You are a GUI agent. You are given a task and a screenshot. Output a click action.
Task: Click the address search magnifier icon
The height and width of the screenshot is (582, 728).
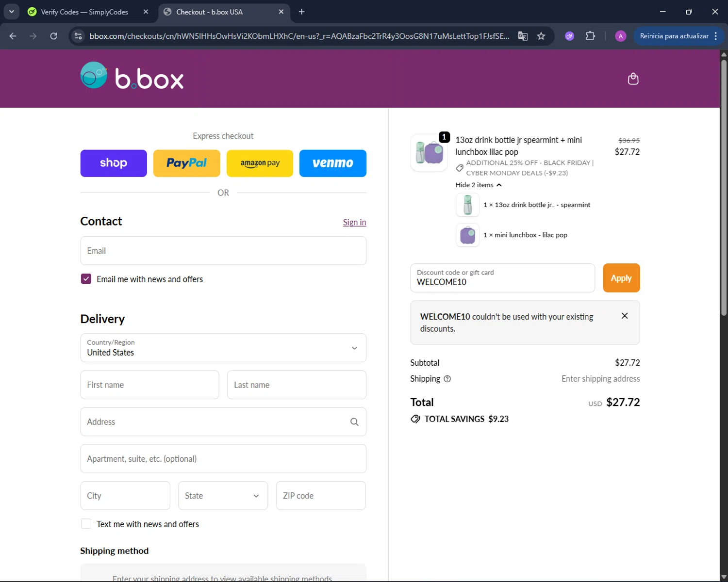354,422
